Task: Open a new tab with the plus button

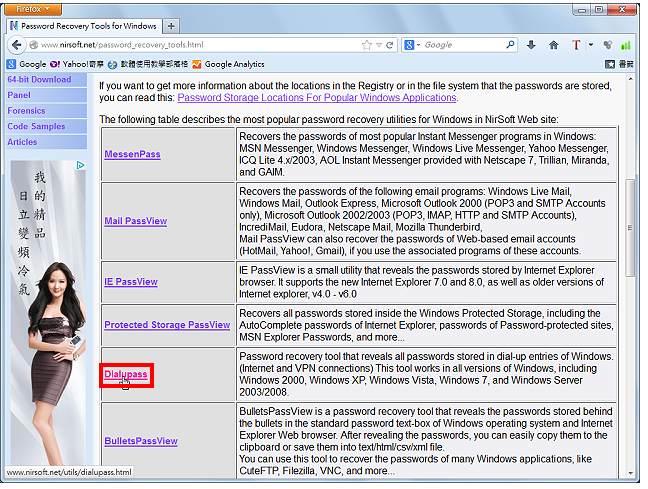Action: tap(171, 26)
